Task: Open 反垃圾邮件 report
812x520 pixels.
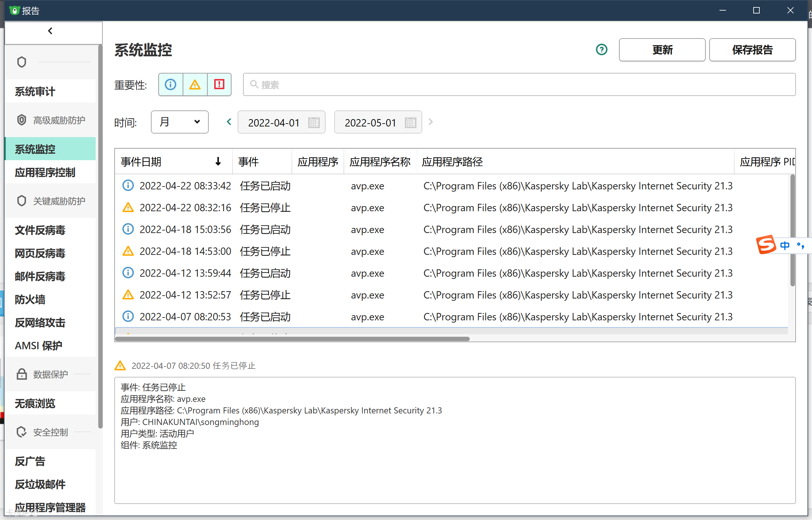Action: click(x=50, y=484)
